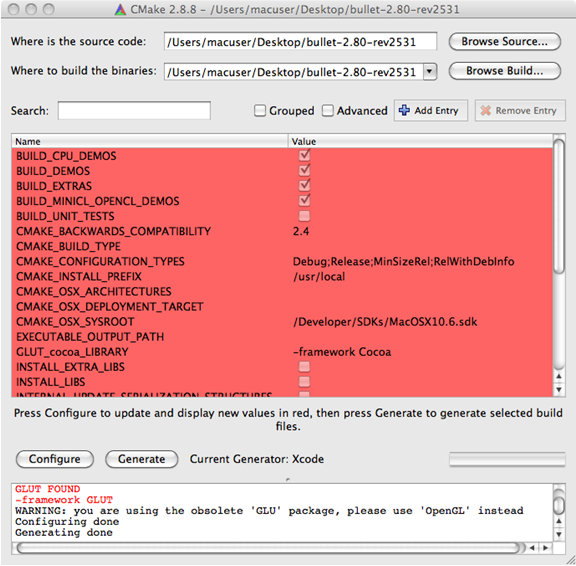Toggle the BUILD_EXTRAS checkbox
This screenshot has height=566, width=576.
coord(304,185)
